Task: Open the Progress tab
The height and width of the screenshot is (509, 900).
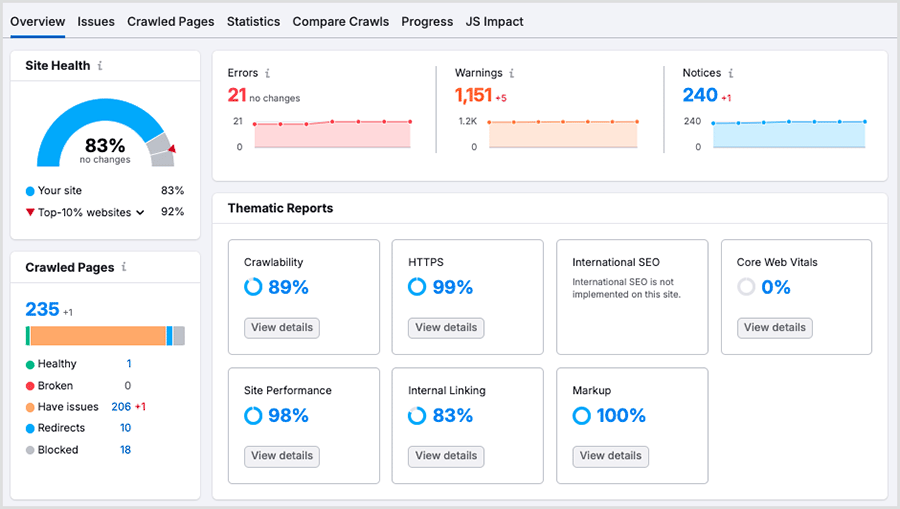Action: (x=427, y=22)
